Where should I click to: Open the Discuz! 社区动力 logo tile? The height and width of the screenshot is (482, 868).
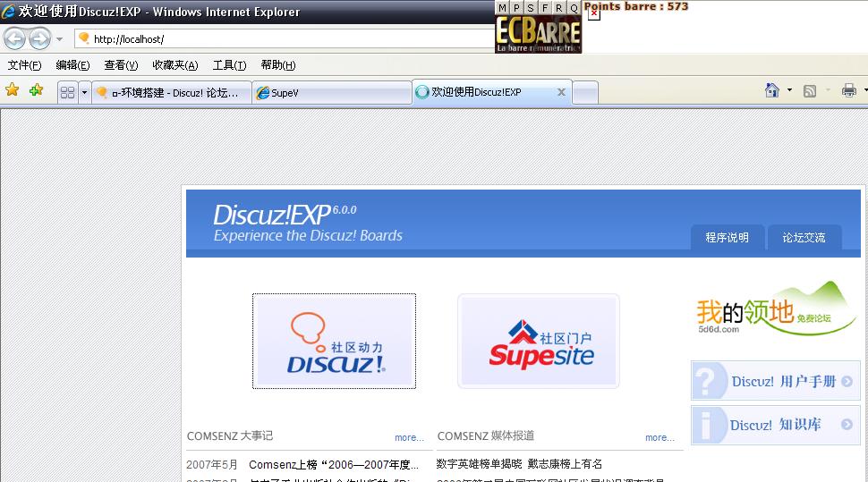pyautogui.click(x=334, y=341)
